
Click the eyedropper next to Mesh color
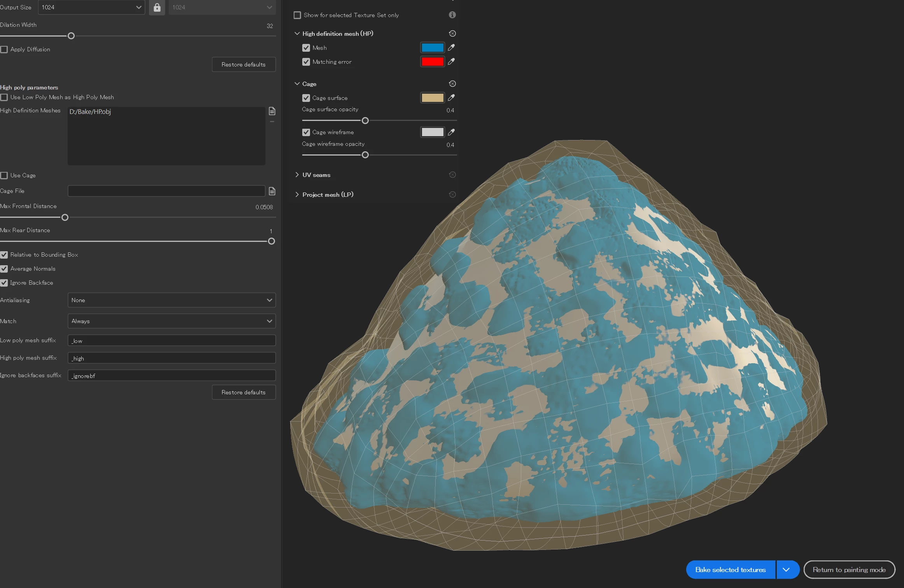[451, 47]
